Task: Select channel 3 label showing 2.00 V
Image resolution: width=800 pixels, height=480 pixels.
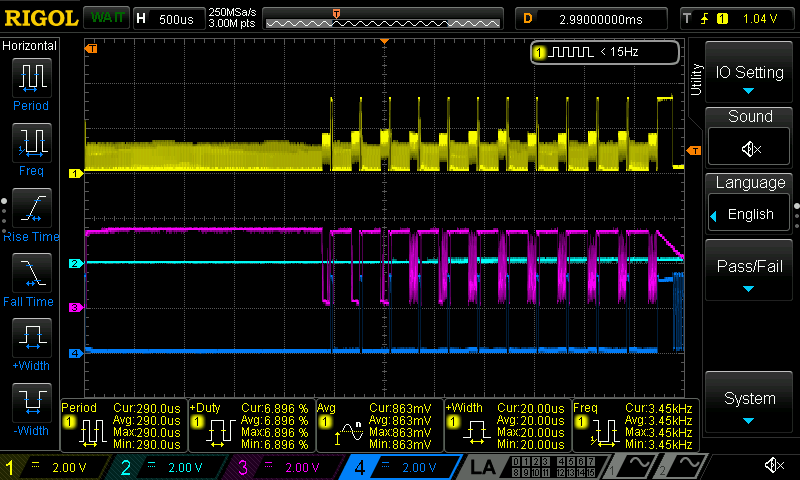Action: (287, 467)
